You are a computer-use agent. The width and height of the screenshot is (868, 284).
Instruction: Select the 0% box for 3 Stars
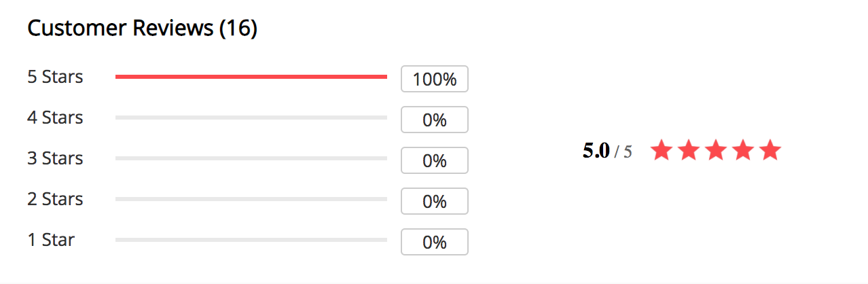(435, 160)
